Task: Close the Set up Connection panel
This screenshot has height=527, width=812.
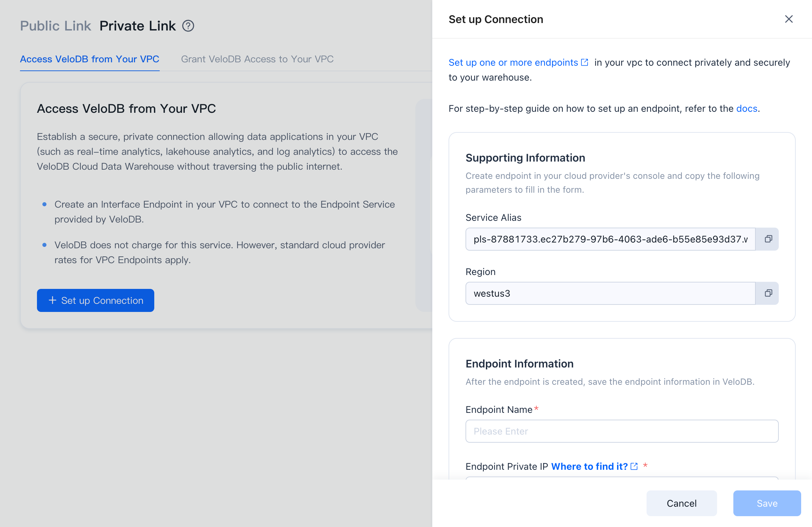Action: pyautogui.click(x=789, y=19)
